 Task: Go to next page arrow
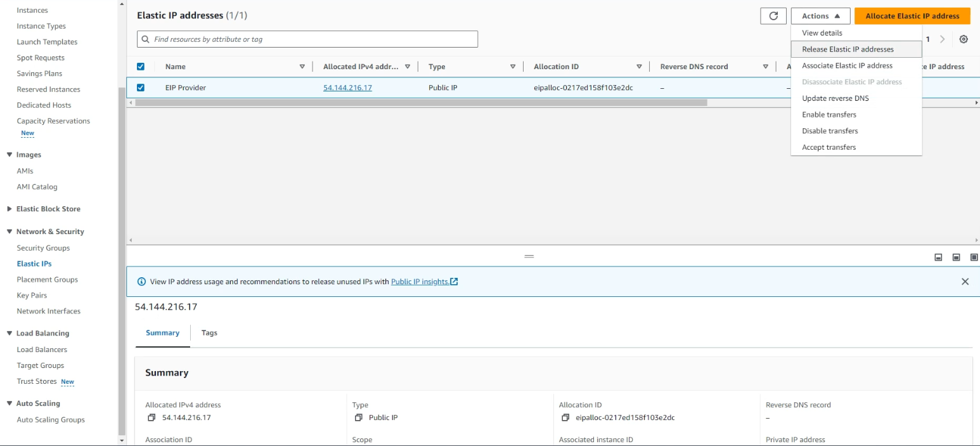943,39
